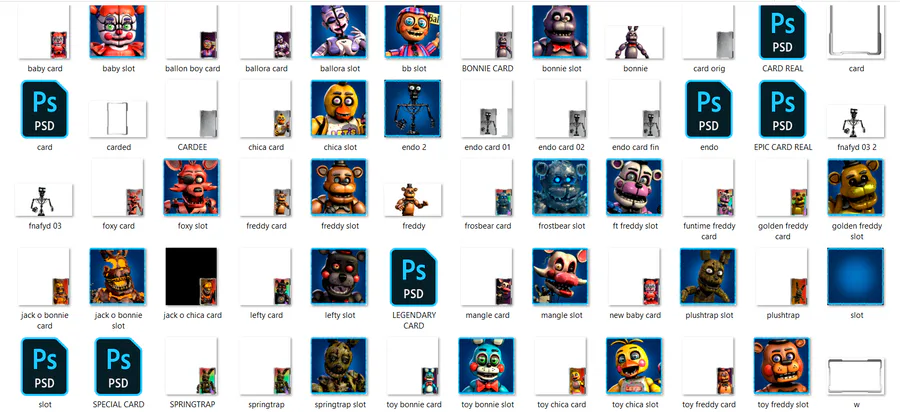Select the frostbear slot thumbnail
Image resolution: width=900 pixels, height=412 pixels.
561,187
